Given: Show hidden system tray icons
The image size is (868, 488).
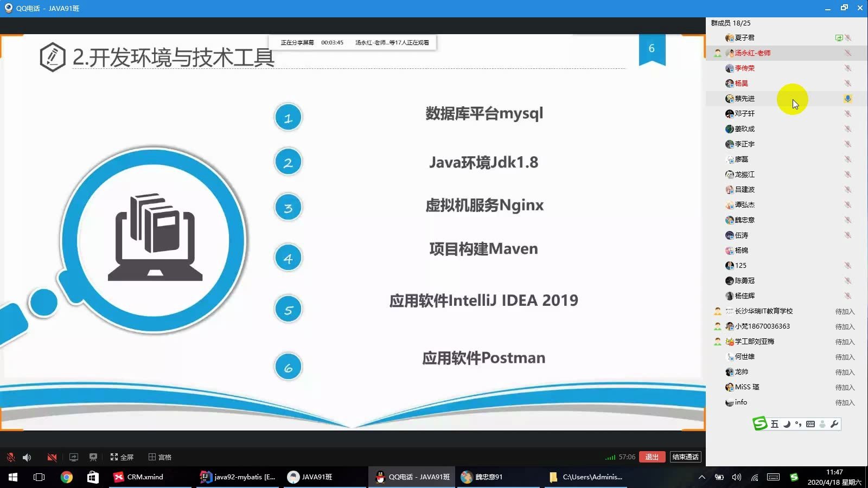Looking at the screenshot, I should [x=702, y=477].
